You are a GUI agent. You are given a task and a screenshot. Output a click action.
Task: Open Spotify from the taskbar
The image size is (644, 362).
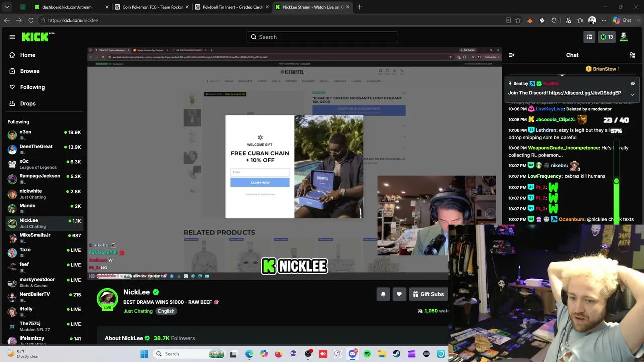point(367,354)
